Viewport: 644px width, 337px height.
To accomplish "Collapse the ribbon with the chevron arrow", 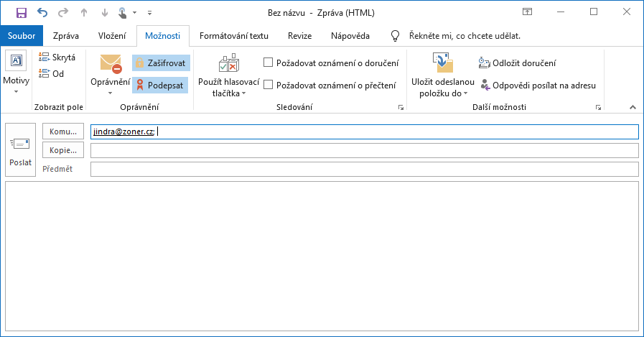I will 633,107.
